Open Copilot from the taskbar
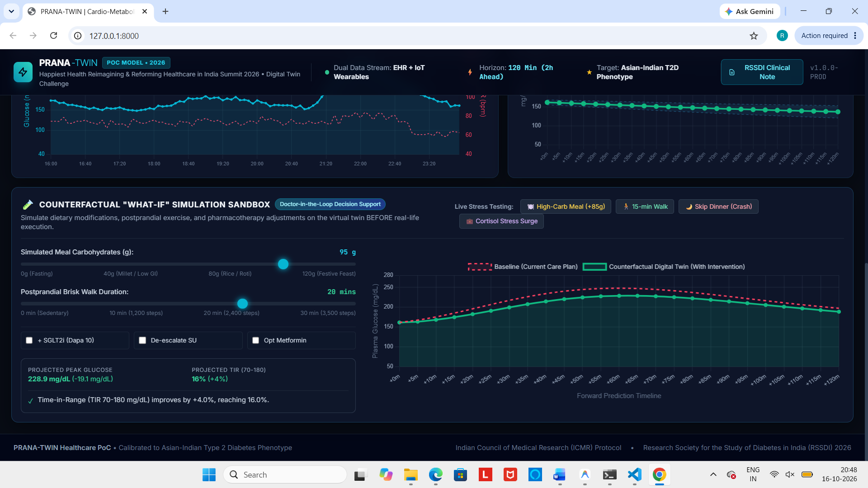This screenshot has width=868, height=488. coord(386,474)
